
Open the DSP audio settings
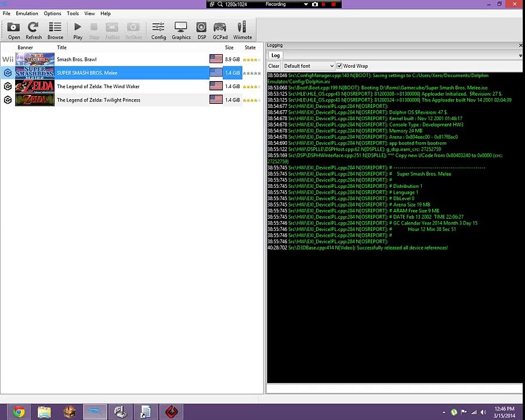pyautogui.click(x=202, y=30)
